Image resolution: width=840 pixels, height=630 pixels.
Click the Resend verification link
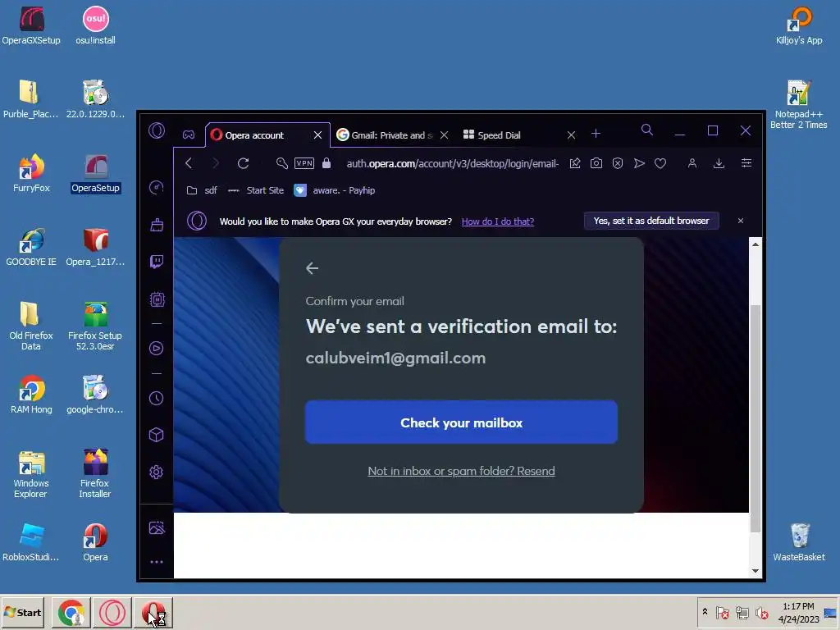[x=461, y=471]
